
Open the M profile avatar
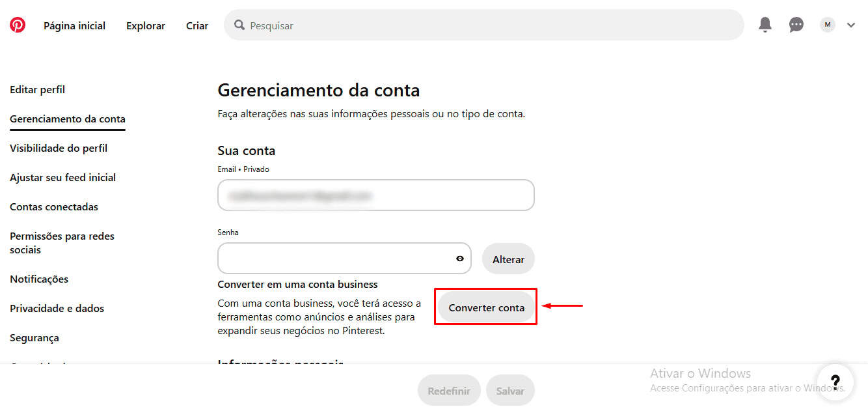pos(828,25)
